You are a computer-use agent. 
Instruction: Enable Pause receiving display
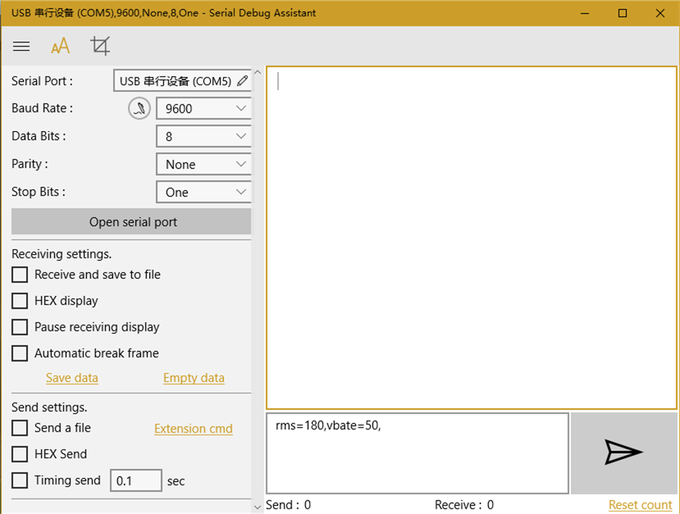19,327
